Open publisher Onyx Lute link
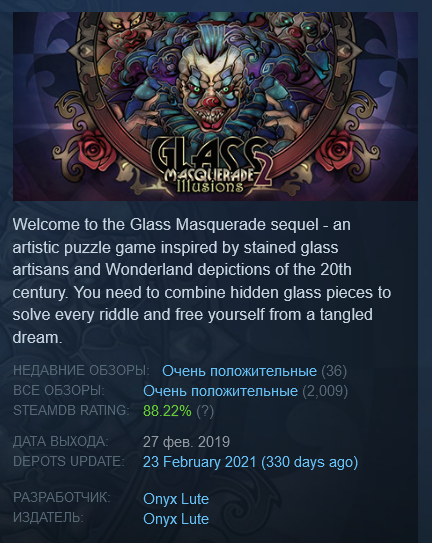 coord(176,519)
